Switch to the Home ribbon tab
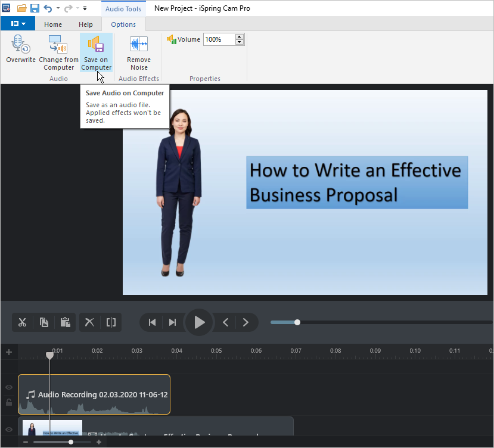Viewport: 494px width, 448px height. [53, 24]
